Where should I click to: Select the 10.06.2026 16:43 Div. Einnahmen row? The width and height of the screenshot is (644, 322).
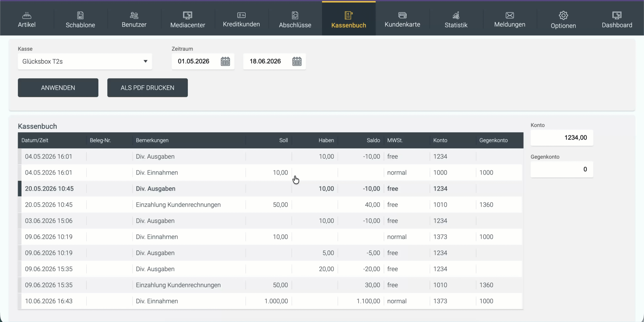[x=271, y=301]
